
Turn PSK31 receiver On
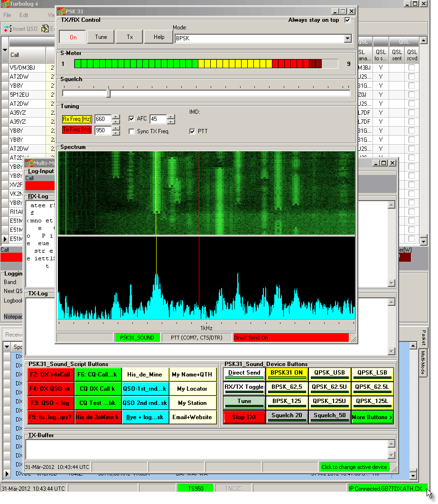tap(73, 37)
